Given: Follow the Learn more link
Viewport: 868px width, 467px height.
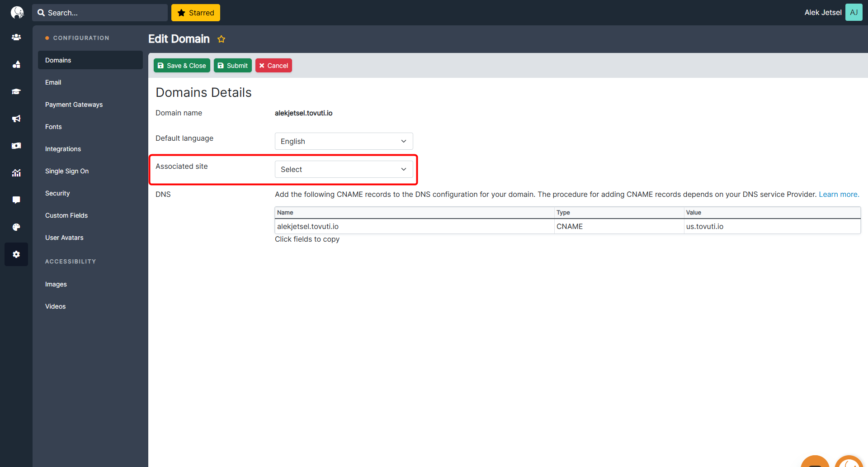Looking at the screenshot, I should [839, 194].
